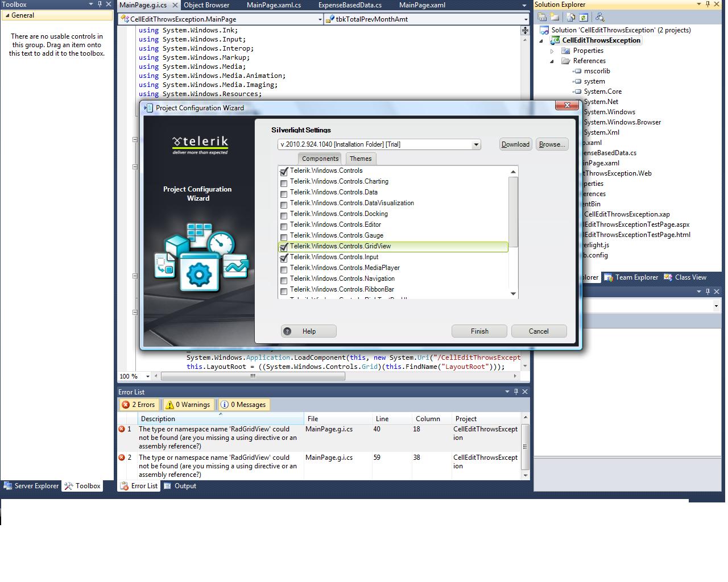
Task: Toggle the 2 Errors filter
Action: [x=139, y=405]
